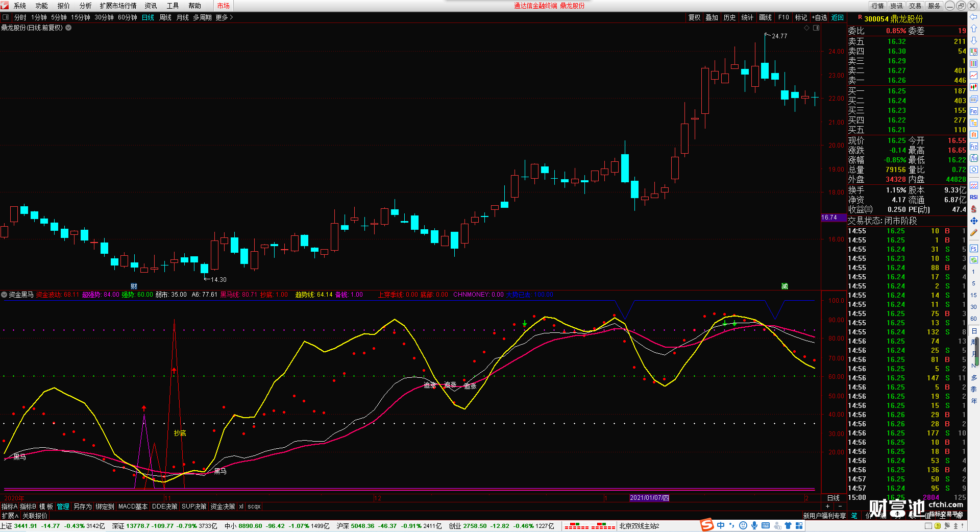Click the microphone icon in input method bar
The image size is (980, 532).
click(754, 525)
